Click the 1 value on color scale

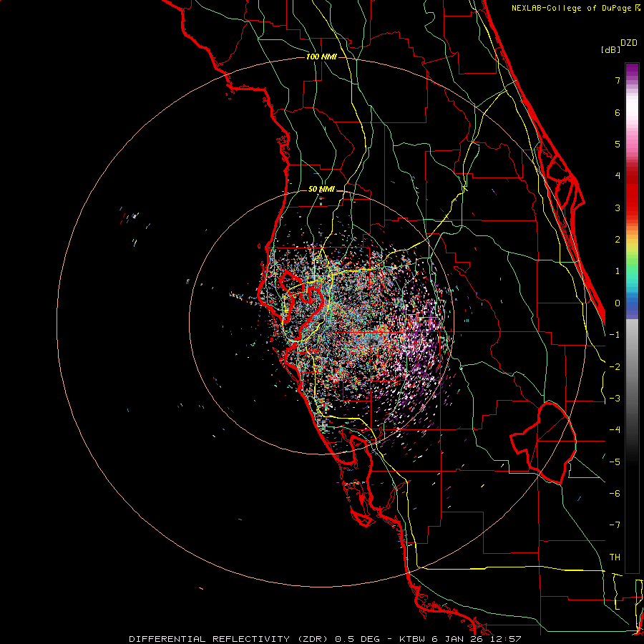click(x=618, y=271)
